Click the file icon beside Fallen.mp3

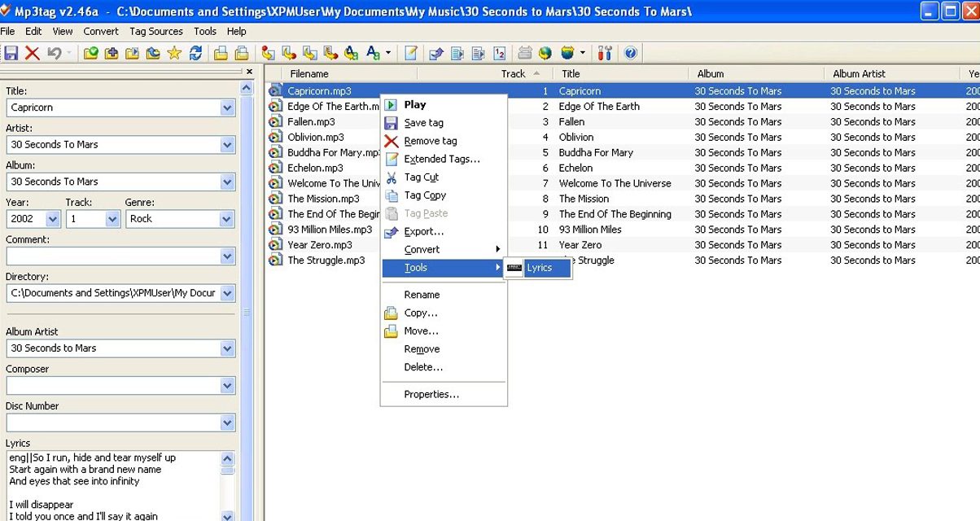[275, 122]
